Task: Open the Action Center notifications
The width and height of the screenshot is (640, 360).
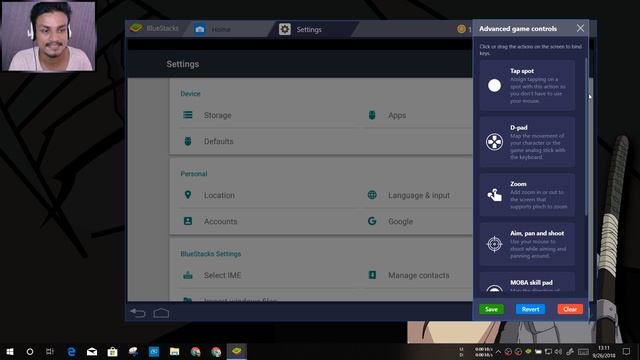Action: tap(626, 351)
